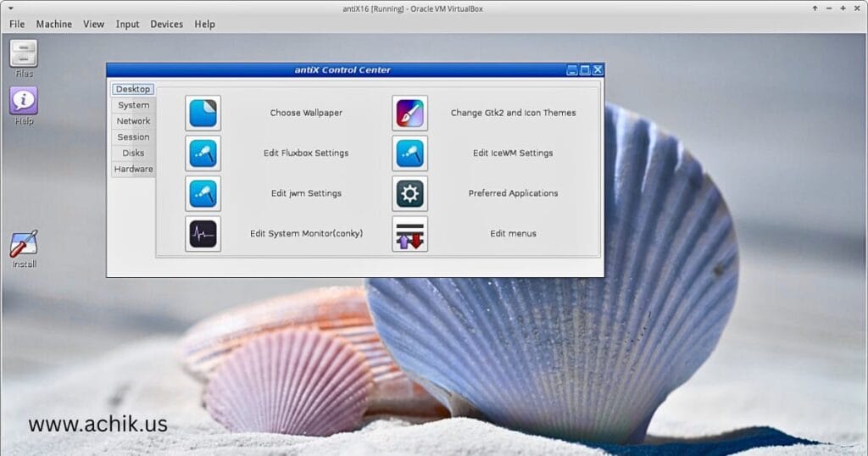Switch to the Network tab
Viewport: 868px width, 456px height.
tap(133, 121)
